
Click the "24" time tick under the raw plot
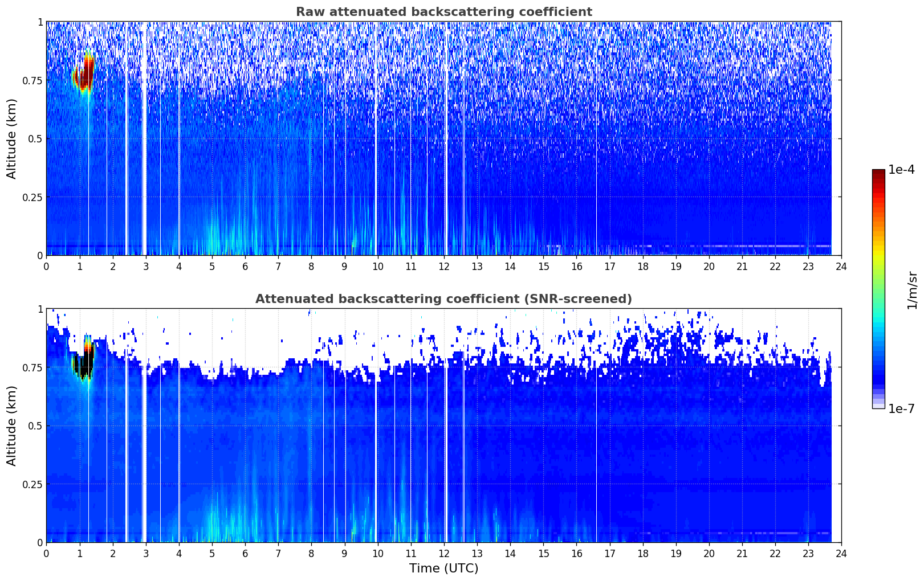pyautogui.click(x=841, y=266)
